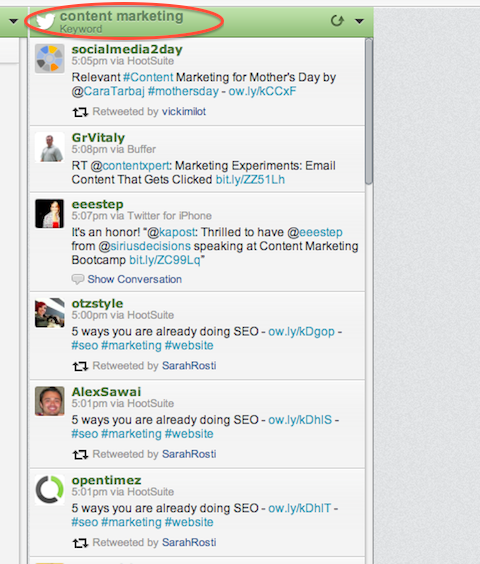
Task: Click the Twitter bird stream icon
Action: click(x=46, y=21)
